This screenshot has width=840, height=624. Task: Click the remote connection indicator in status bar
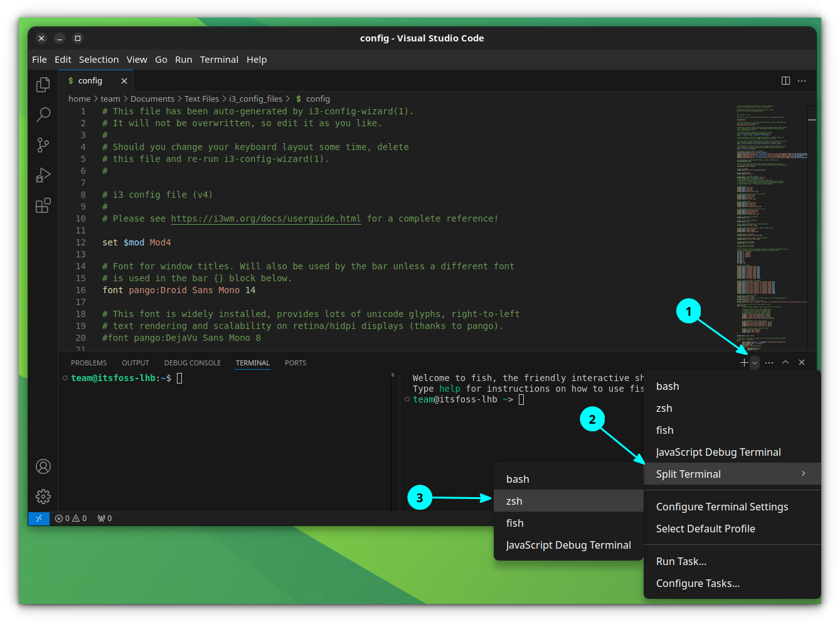(38, 519)
